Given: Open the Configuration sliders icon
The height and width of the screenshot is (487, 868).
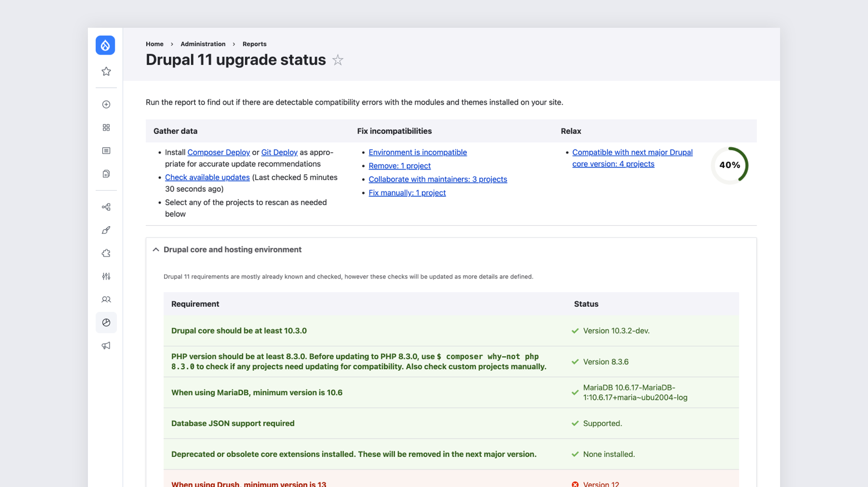Looking at the screenshot, I should [x=106, y=276].
